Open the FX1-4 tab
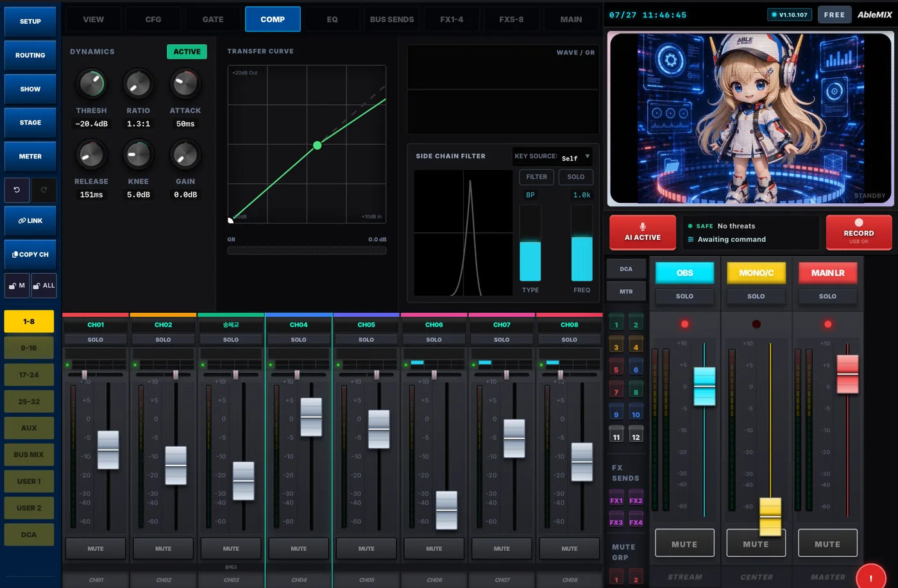This screenshot has height=588, width=898. tap(452, 19)
